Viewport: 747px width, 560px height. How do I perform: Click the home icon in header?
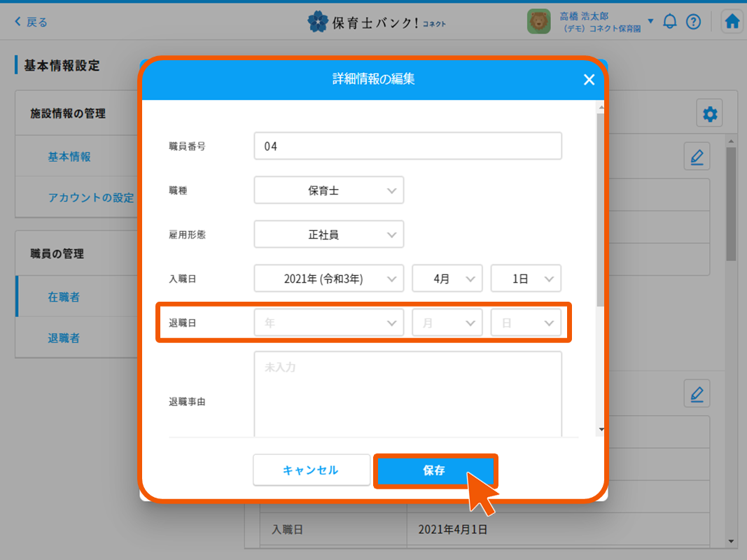[732, 22]
